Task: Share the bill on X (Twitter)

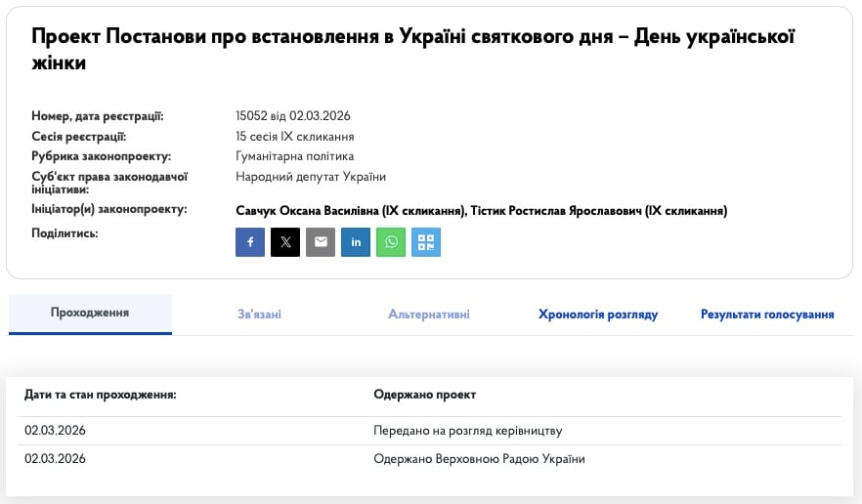Action: (x=285, y=242)
